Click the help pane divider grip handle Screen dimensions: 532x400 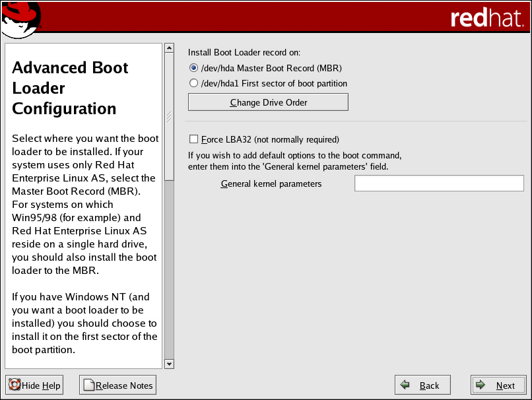pyautogui.click(x=169, y=117)
